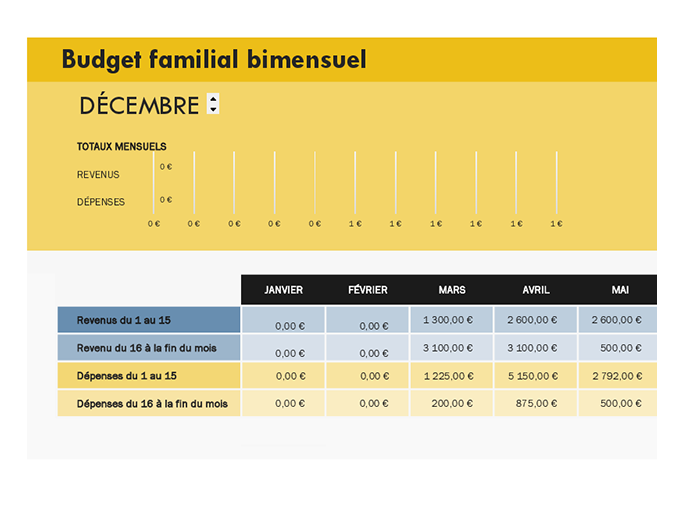Click the 875,00 € cell under Avril

coord(536,403)
